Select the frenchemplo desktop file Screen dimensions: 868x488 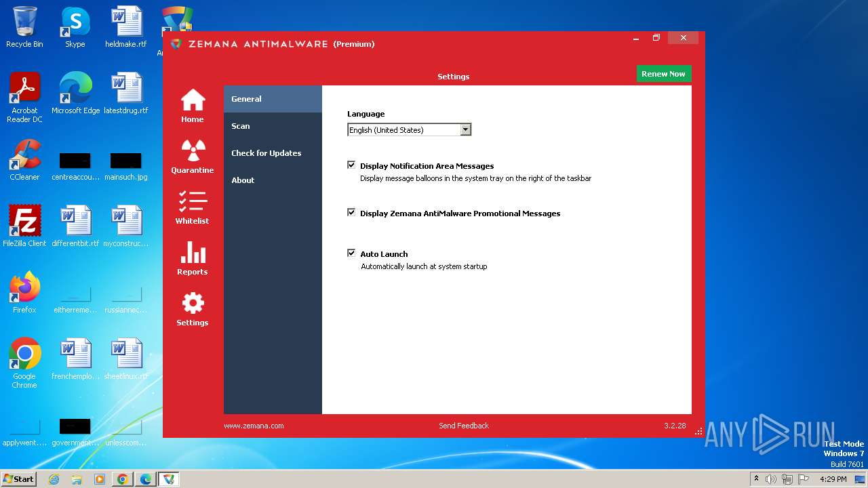click(75, 359)
